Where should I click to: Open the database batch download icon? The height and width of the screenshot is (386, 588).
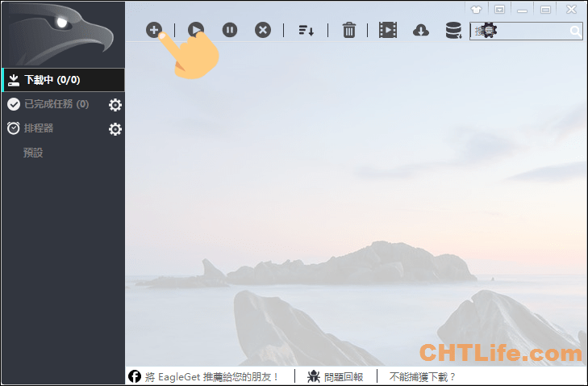pos(453,30)
